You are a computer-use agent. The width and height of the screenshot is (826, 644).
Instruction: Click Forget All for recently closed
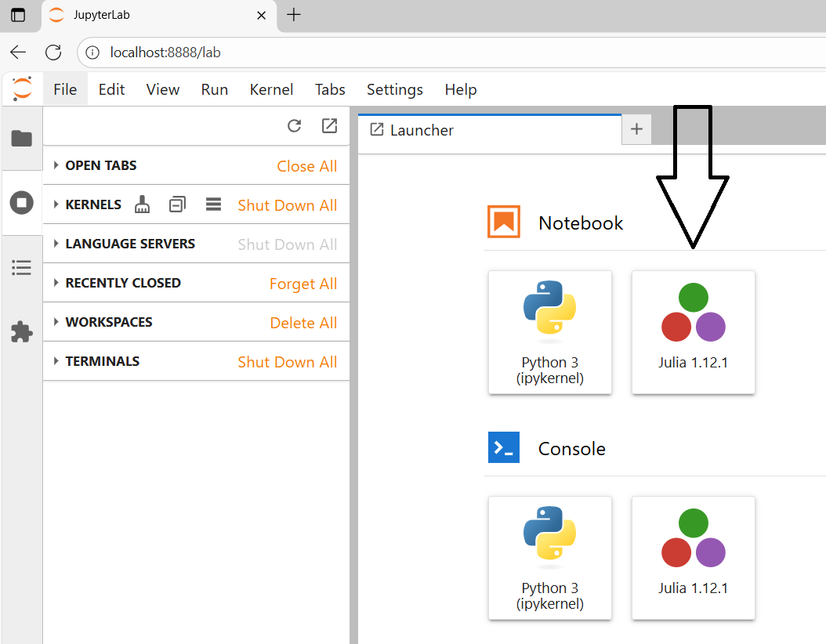[303, 284]
